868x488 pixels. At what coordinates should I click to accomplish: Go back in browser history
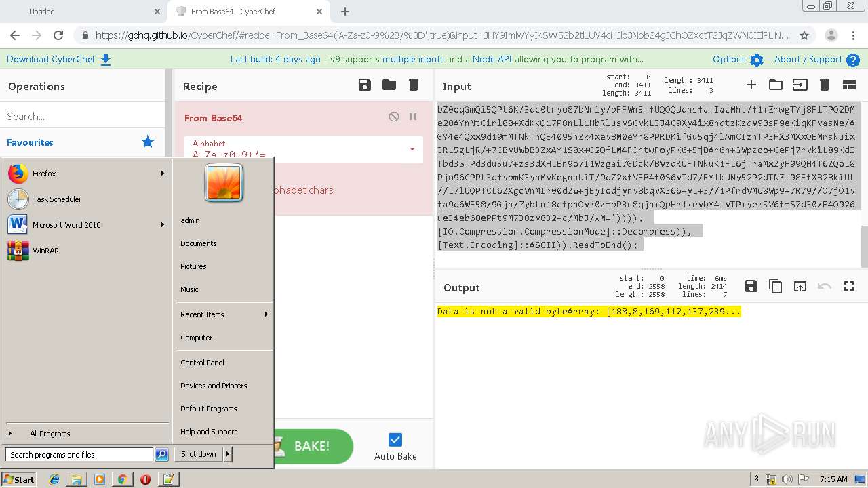(15, 35)
